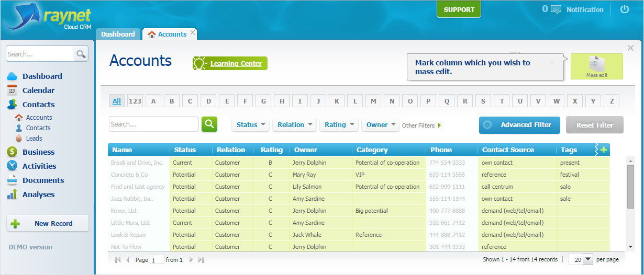Click the Kover, Ltd. account name
The height and width of the screenshot is (275, 644).
[x=125, y=211]
